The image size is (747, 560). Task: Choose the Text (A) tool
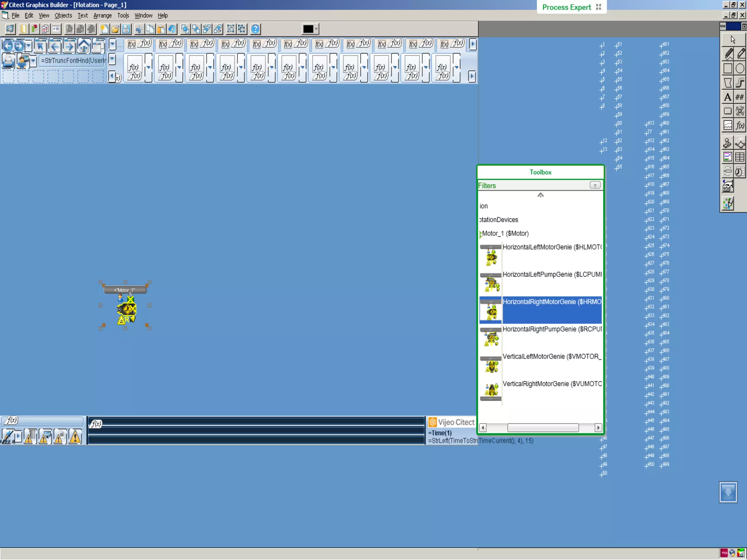pyautogui.click(x=727, y=97)
